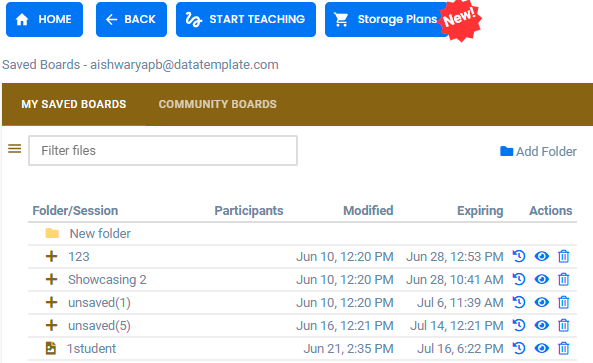Select the Showcasing 2 board name
The height and width of the screenshot is (363, 593).
click(x=107, y=280)
